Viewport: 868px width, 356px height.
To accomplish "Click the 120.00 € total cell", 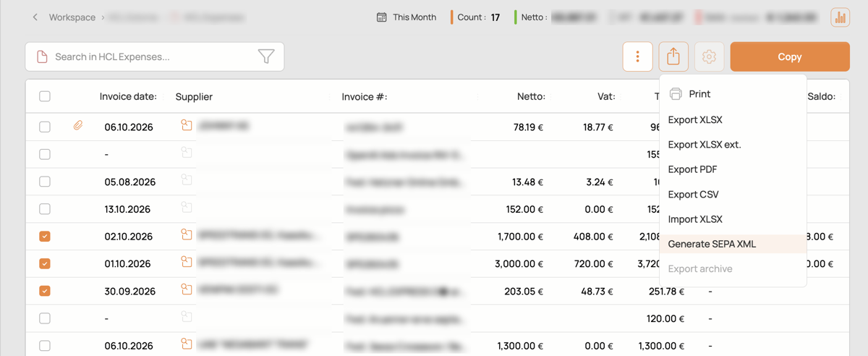I will pos(665,318).
